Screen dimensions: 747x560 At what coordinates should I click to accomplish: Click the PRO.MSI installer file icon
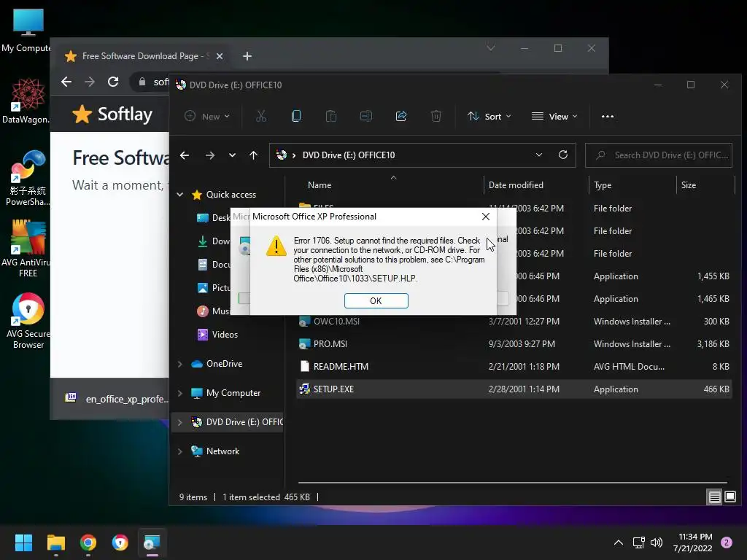(304, 344)
